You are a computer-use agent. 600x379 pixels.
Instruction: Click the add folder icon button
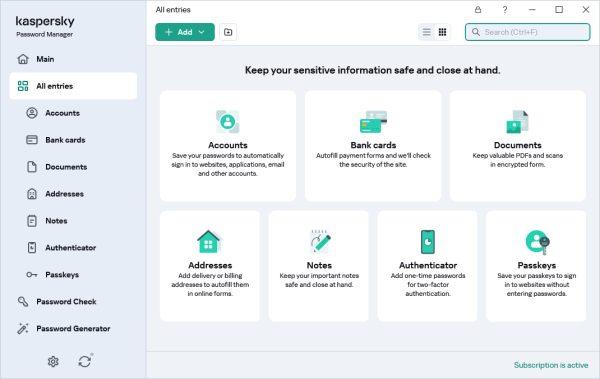click(228, 32)
